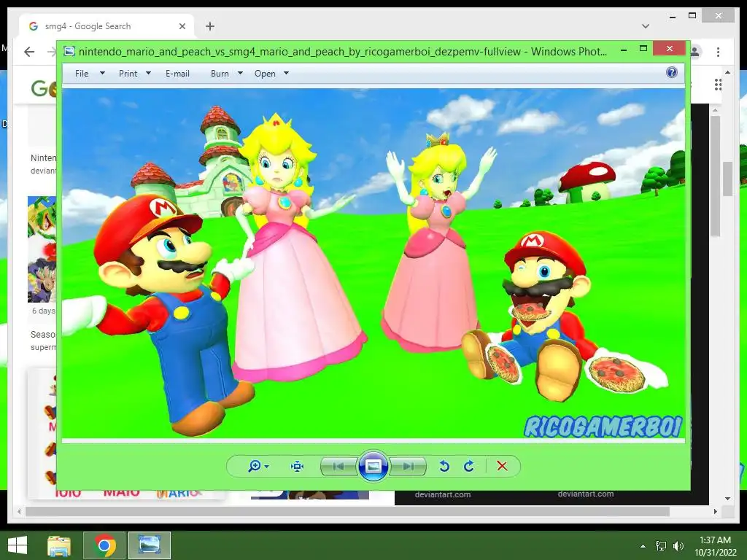The image size is (747, 560).
Task: Open File Explorer from taskbar
Action: (59, 545)
